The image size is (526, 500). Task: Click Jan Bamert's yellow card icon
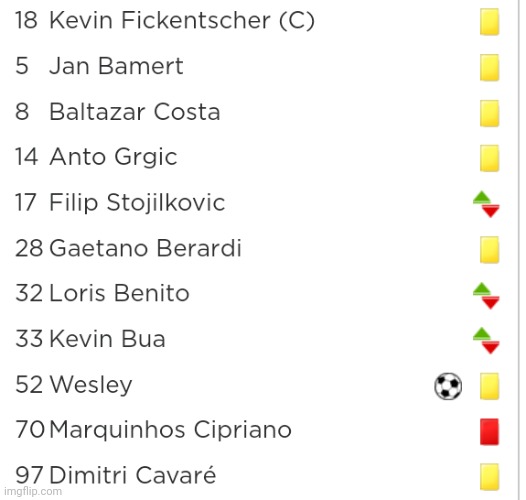tap(489, 67)
